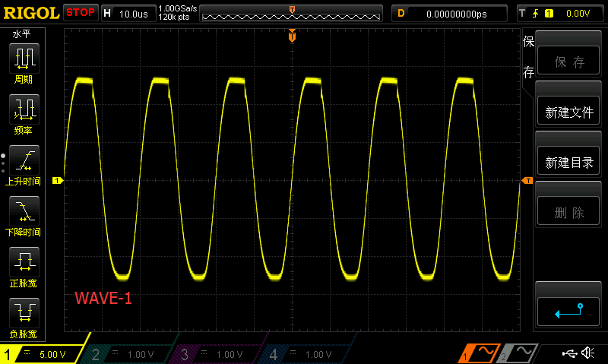Select the channel 3 tab

click(x=217, y=354)
